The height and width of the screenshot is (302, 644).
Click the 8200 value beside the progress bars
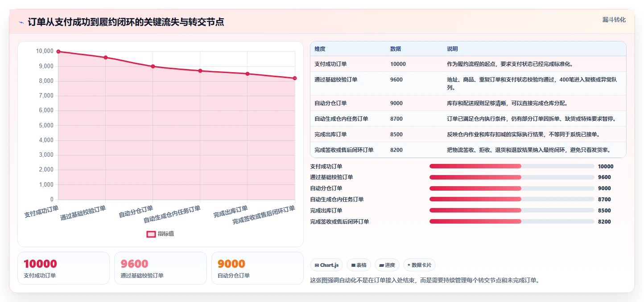click(x=604, y=222)
